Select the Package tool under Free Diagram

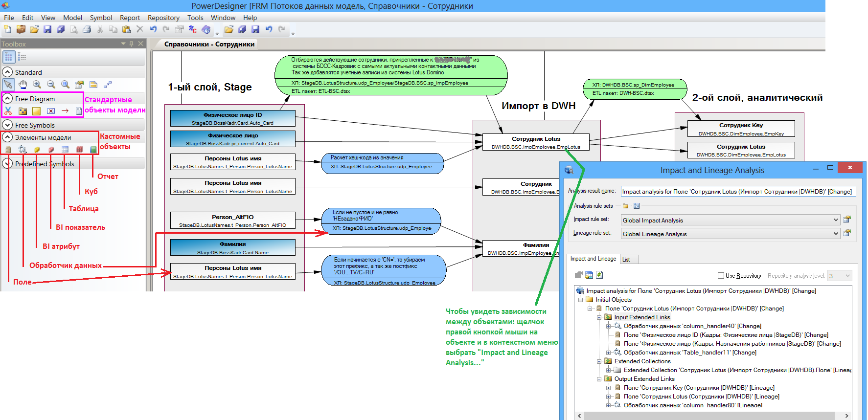23,111
